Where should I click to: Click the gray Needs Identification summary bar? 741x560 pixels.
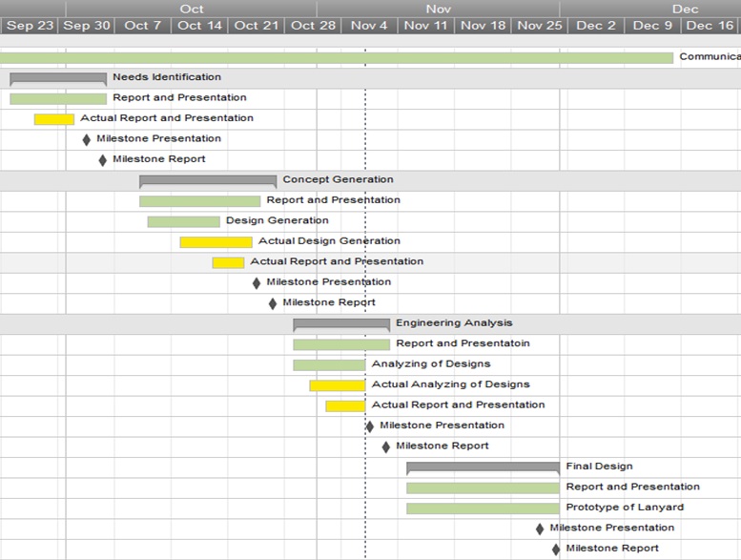(58, 77)
